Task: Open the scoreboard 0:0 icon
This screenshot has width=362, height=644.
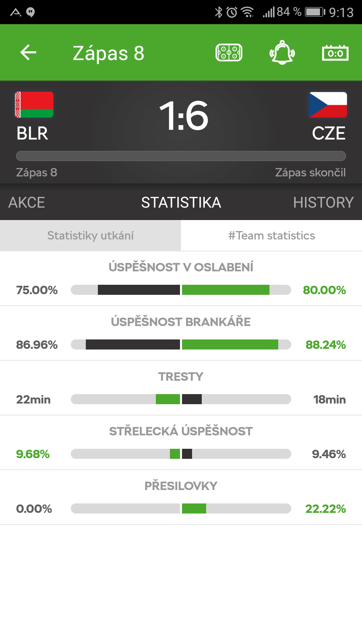Action: point(335,53)
